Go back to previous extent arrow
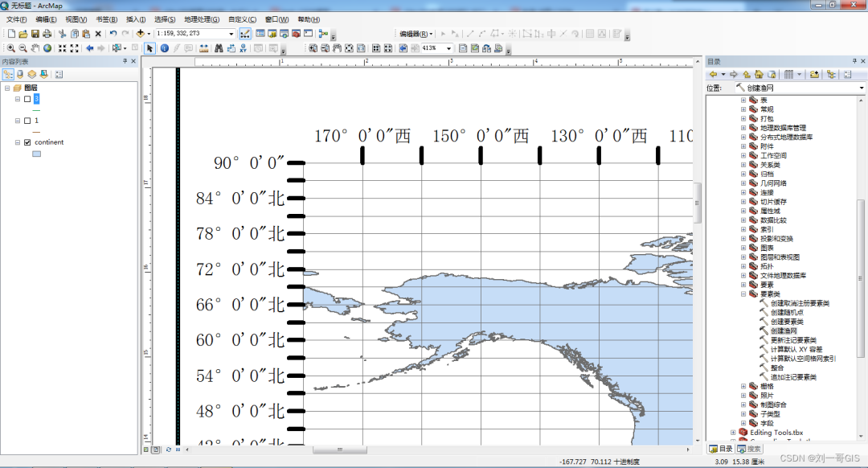 pos(89,48)
